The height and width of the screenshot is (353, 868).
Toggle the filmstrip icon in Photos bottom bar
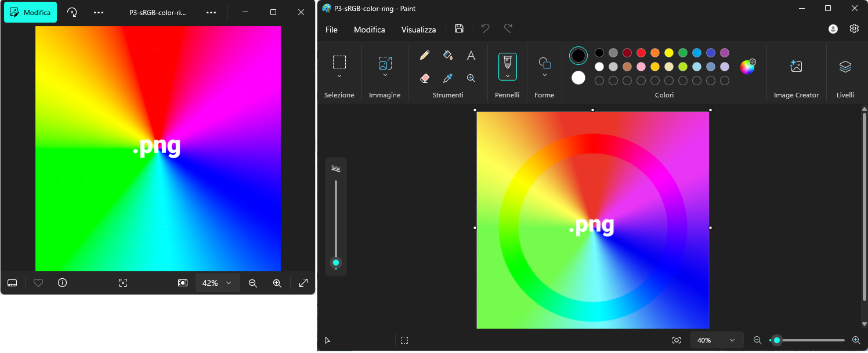click(x=12, y=283)
